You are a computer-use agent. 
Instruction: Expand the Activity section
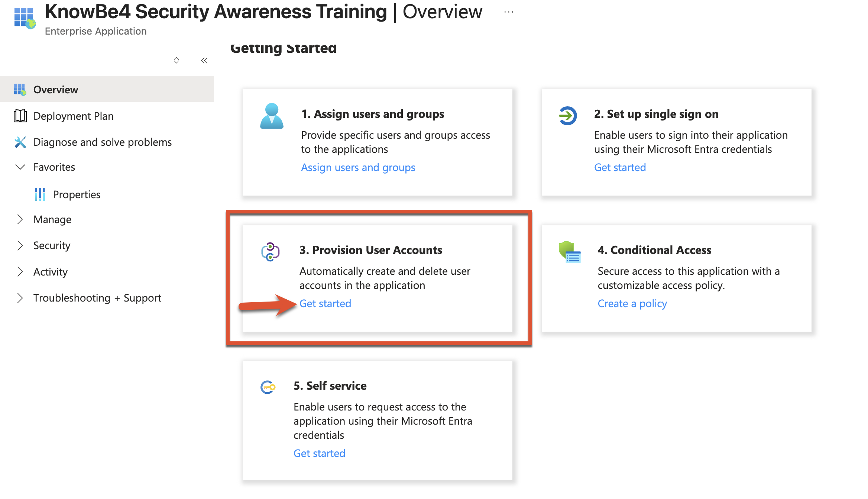pos(20,271)
